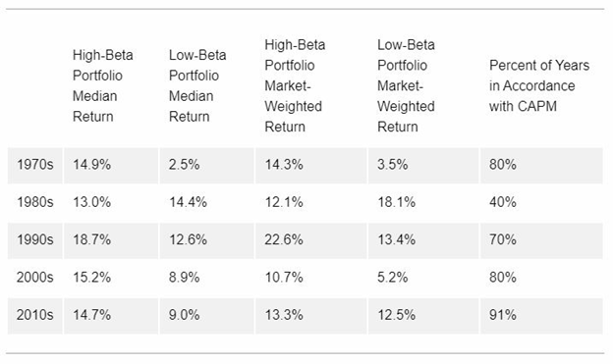Click the 70% cell in 1990s row
613x364 pixels.
pos(503,239)
